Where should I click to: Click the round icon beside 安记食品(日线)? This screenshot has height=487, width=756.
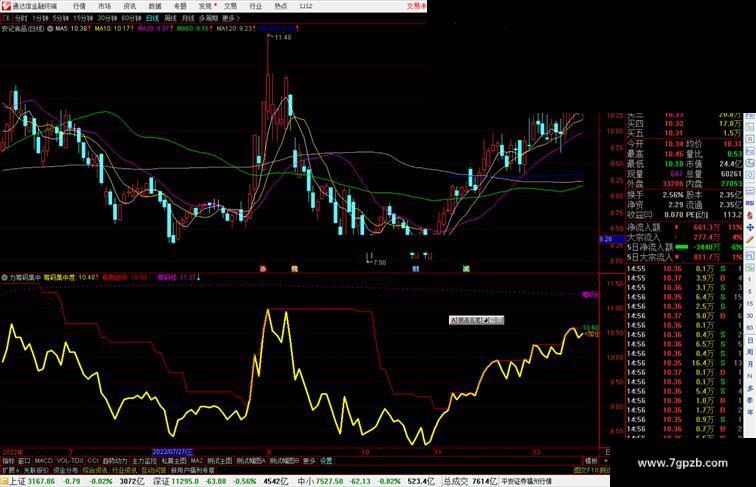[x=50, y=29]
